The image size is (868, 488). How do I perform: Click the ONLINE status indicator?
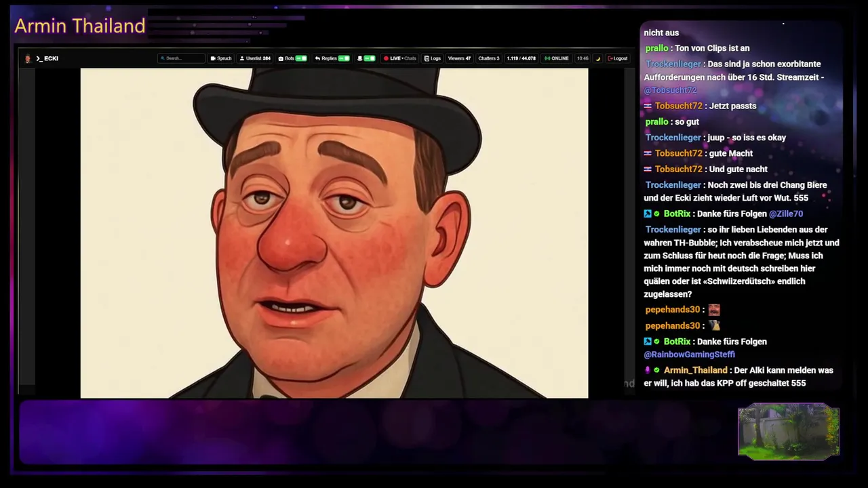[x=557, y=58]
